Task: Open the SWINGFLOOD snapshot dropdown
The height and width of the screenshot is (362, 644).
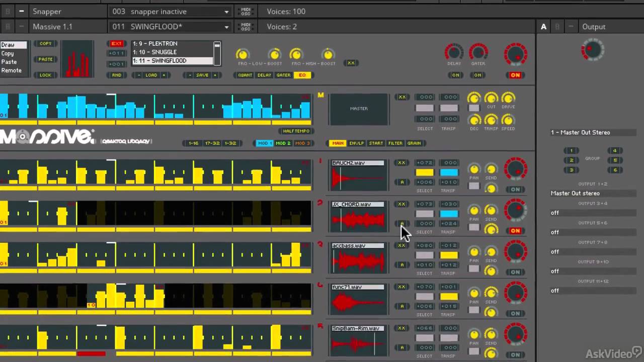Action: point(170,27)
